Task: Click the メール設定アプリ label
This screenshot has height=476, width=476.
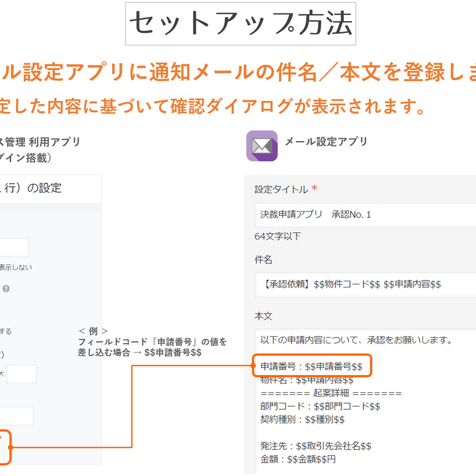Action: tap(326, 141)
